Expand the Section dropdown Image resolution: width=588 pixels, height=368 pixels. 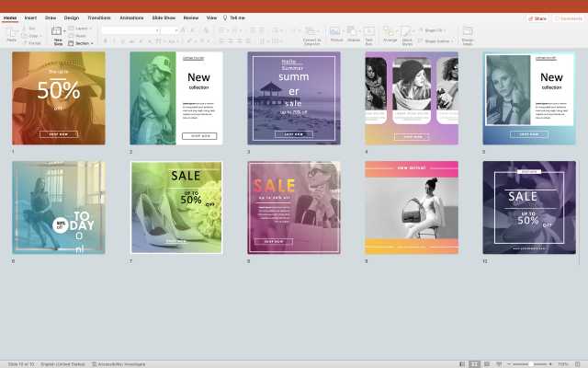pos(83,42)
